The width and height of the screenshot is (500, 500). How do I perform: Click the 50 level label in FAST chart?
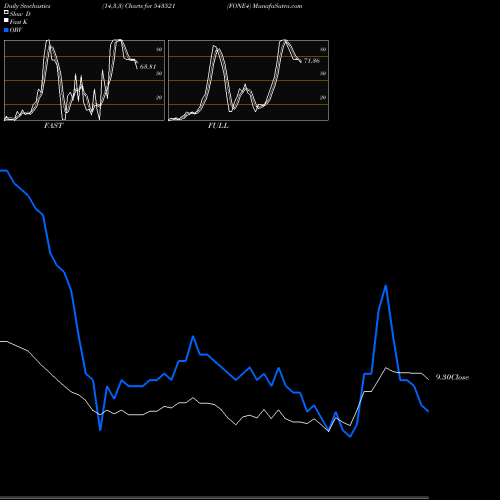159,73
